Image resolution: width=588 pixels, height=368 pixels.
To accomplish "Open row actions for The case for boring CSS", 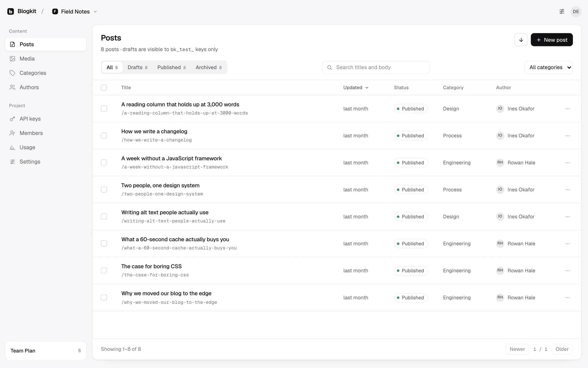I will click(x=567, y=271).
